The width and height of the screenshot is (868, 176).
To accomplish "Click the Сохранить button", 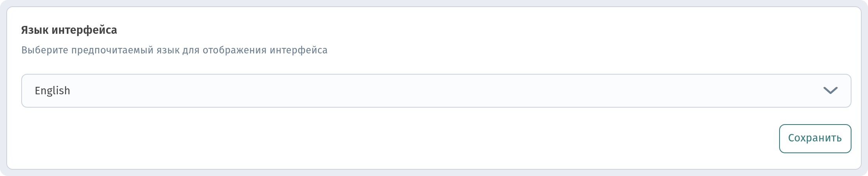I will (x=815, y=139).
